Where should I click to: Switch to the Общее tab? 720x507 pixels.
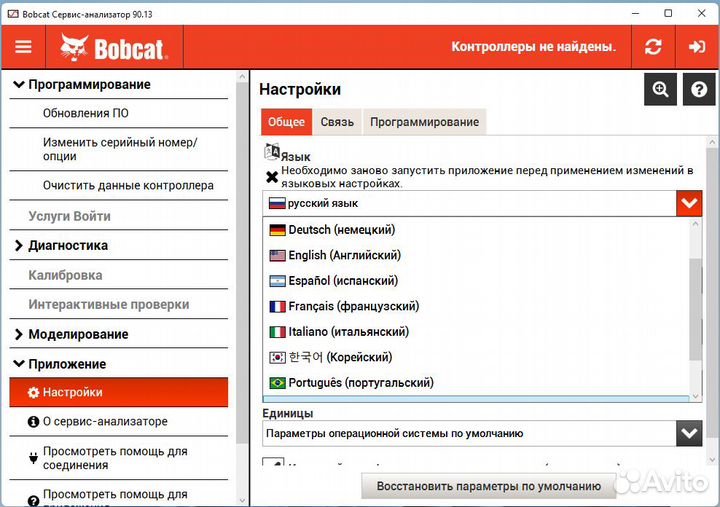pyautogui.click(x=287, y=122)
